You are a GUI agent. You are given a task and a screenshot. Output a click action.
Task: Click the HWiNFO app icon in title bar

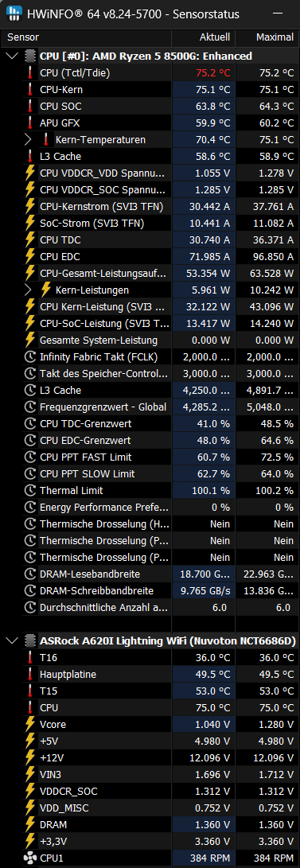click(x=14, y=14)
